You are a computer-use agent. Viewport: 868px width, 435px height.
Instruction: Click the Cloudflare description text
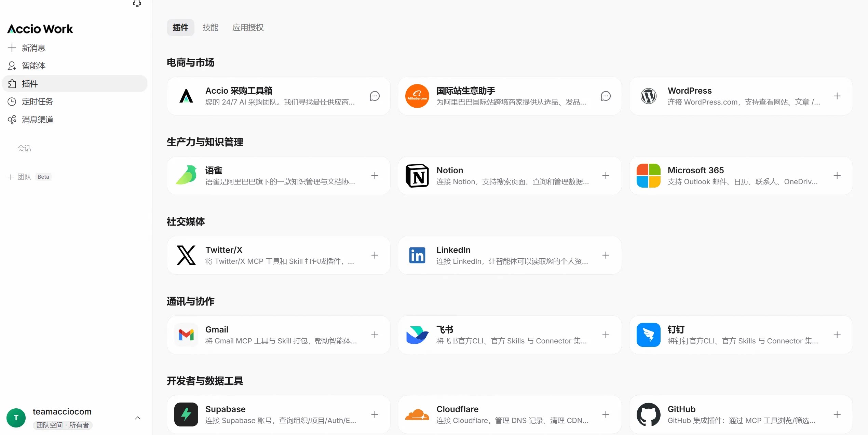pyautogui.click(x=512, y=421)
